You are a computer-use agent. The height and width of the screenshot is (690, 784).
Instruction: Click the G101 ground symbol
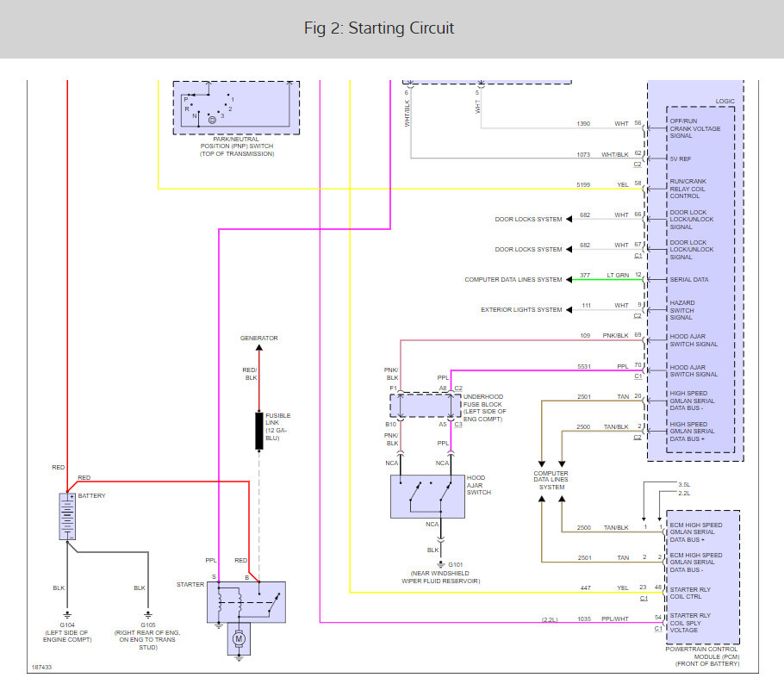coord(440,564)
